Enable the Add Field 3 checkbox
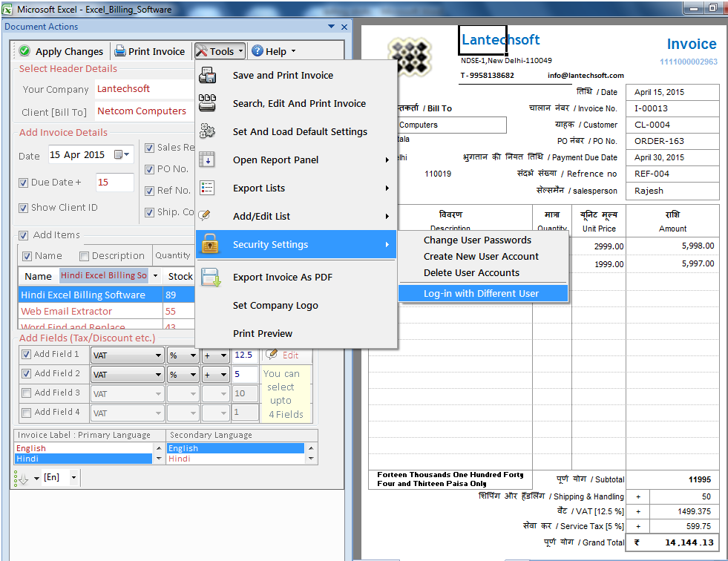 click(27, 393)
